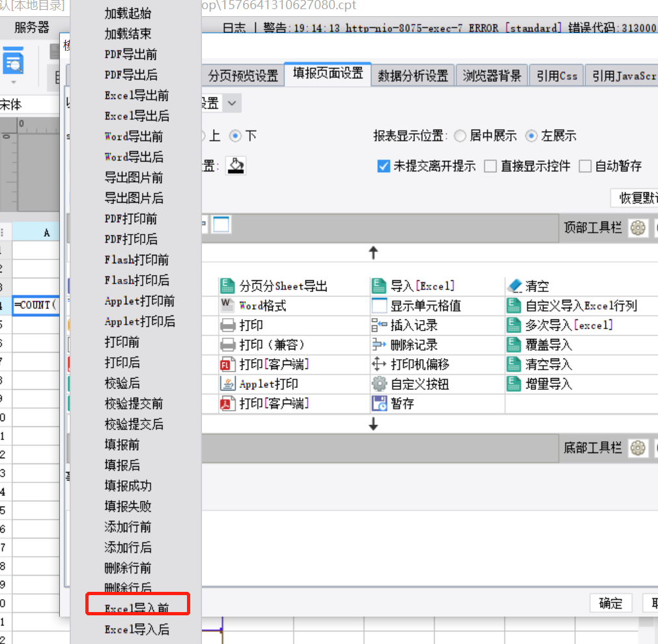Add 自定义导入Excel行列 button
658x644 pixels.
coord(573,306)
